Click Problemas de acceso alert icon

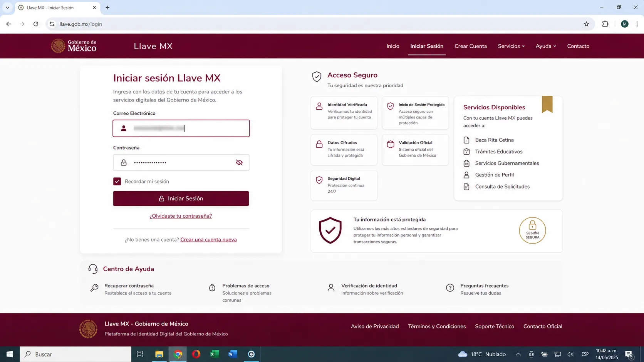212,288
